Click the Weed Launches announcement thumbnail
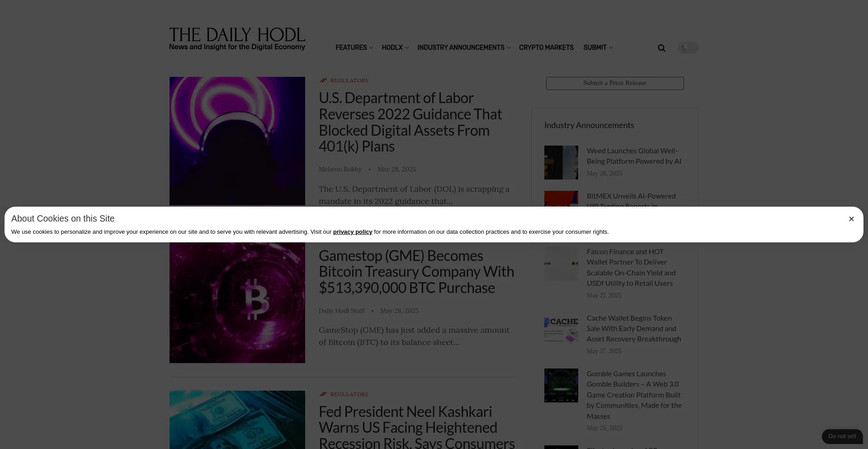Screen dimensions: 868x449 (561, 162)
